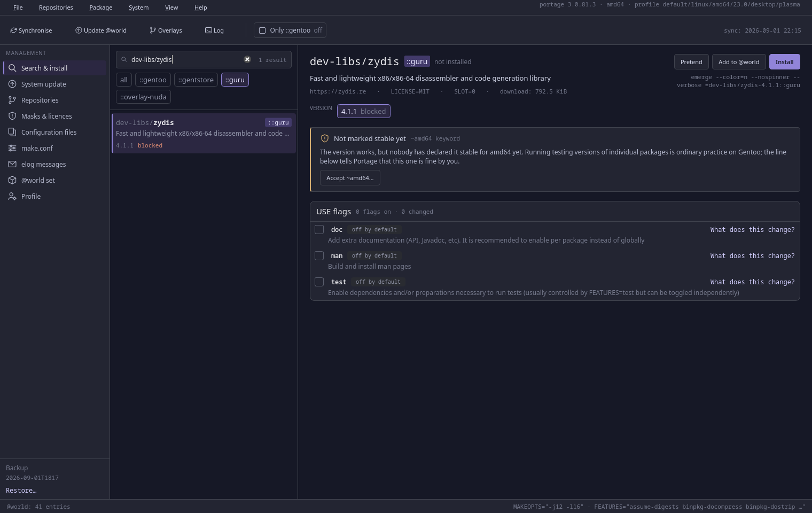Click the Install button

coord(784,62)
